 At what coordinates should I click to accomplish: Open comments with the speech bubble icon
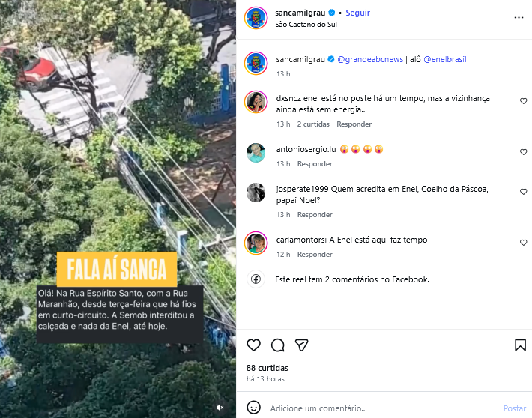point(277,345)
